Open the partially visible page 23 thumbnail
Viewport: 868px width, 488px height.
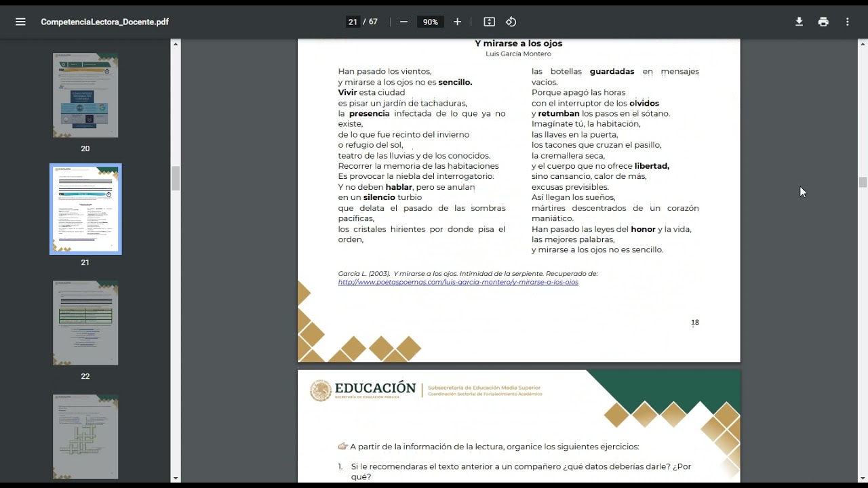tap(85, 436)
